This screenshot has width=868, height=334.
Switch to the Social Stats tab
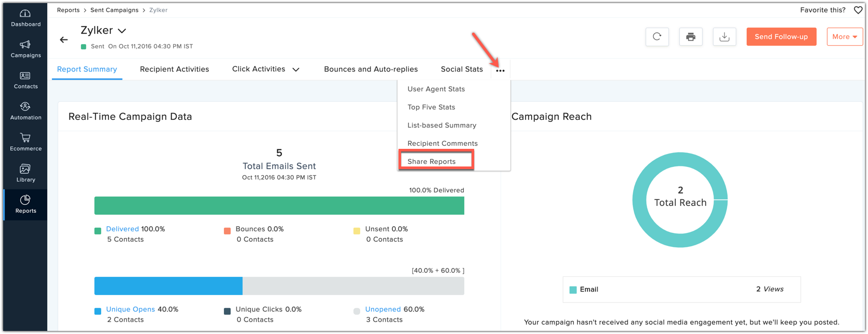point(462,69)
